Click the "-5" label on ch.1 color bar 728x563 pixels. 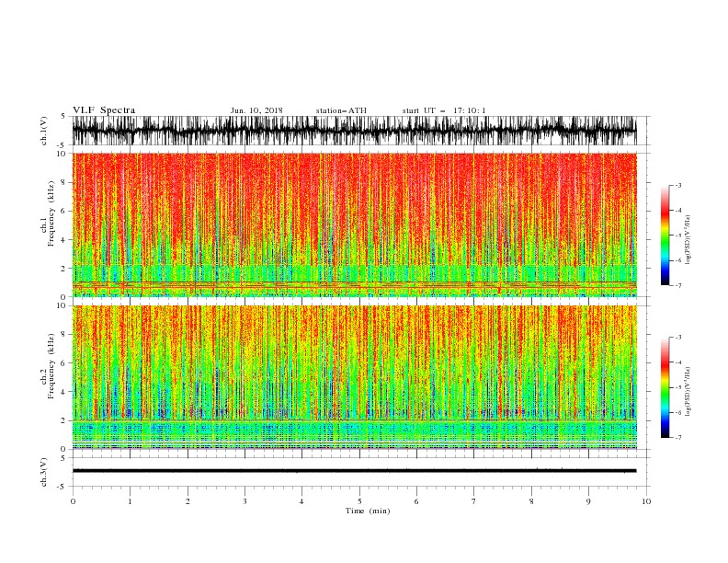point(678,236)
